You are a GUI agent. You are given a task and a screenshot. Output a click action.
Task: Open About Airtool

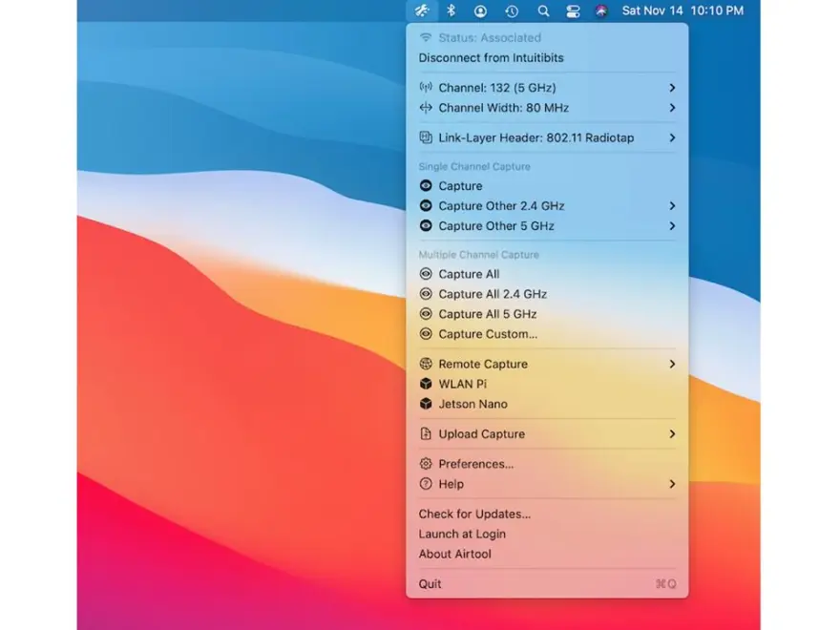click(547, 554)
